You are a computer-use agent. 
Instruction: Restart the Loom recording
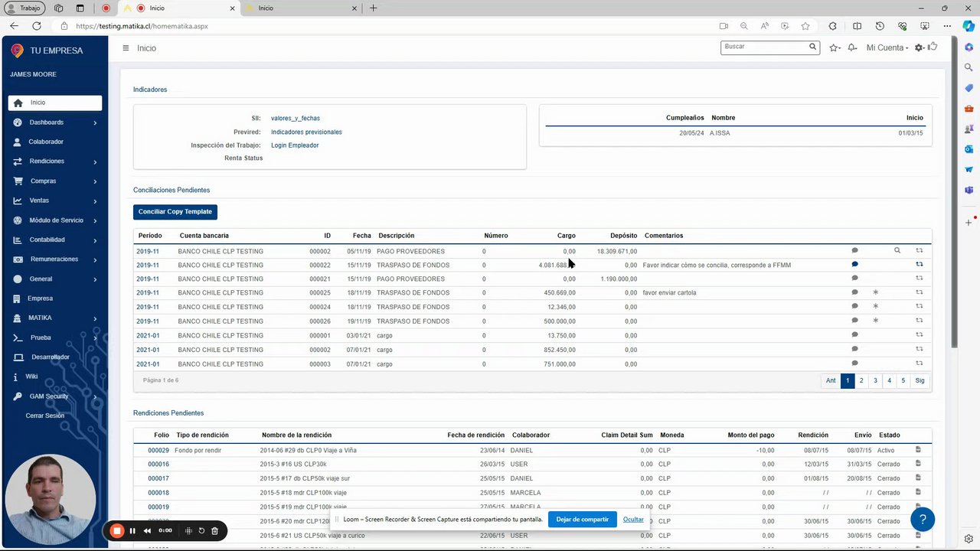click(x=202, y=530)
